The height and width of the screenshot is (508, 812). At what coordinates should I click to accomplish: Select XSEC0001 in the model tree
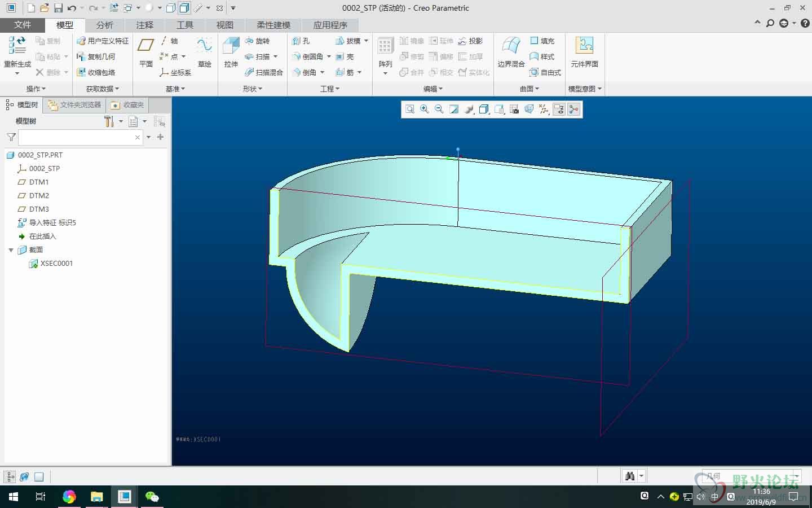click(56, 263)
